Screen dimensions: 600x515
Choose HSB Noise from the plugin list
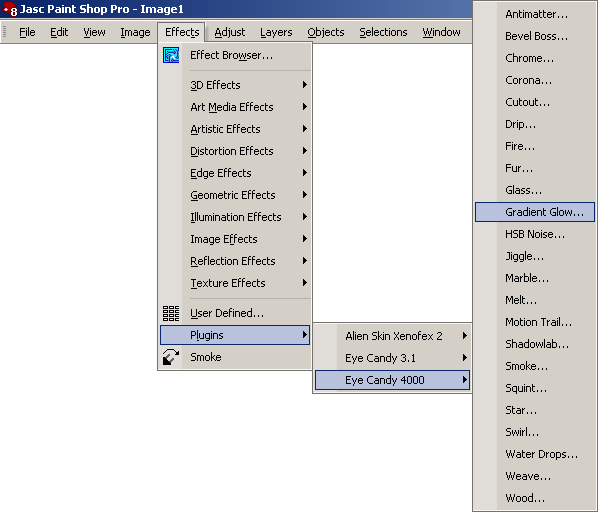[x=534, y=234]
